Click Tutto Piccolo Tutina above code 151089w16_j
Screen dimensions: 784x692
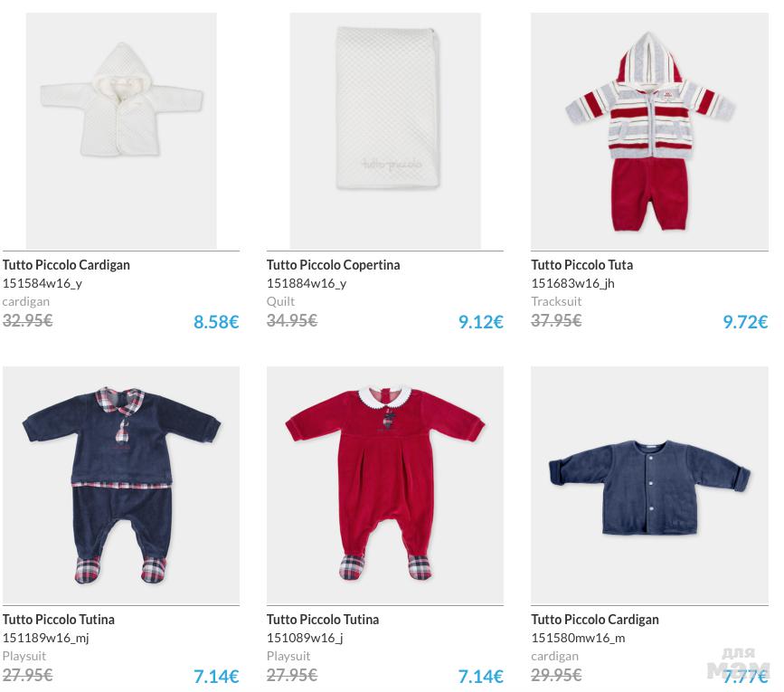tap(323, 620)
